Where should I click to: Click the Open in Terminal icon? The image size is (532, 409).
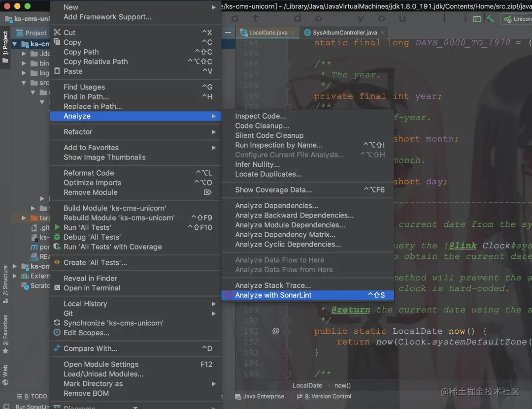57,287
